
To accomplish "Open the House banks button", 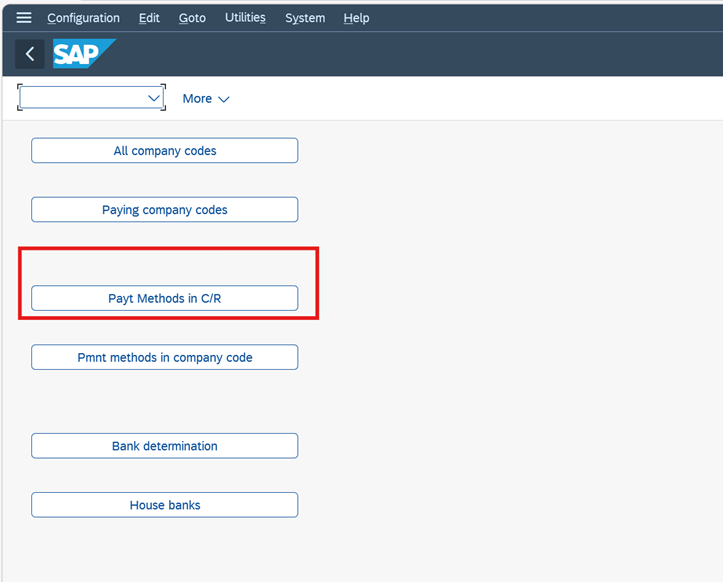I will (165, 505).
